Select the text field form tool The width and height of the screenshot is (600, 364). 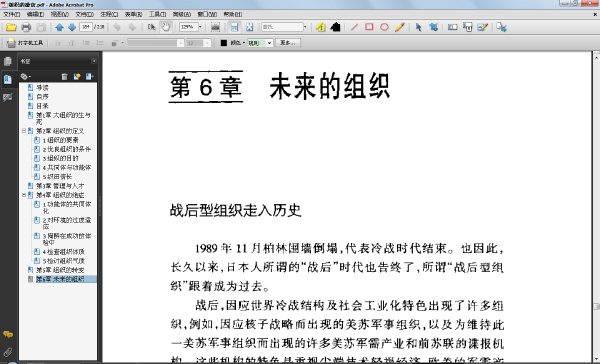point(453,27)
